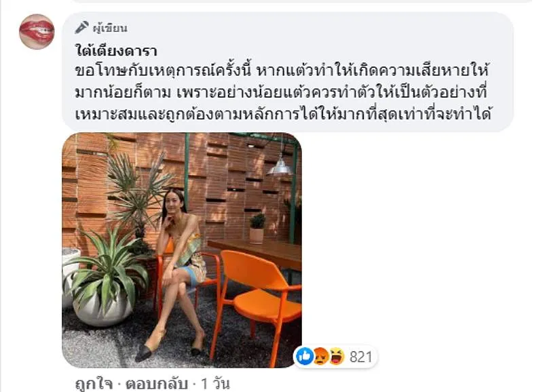Image resolution: width=543 pixels, height=392 pixels.
Task: Click the small potted plant on table
Action: pos(257,229)
